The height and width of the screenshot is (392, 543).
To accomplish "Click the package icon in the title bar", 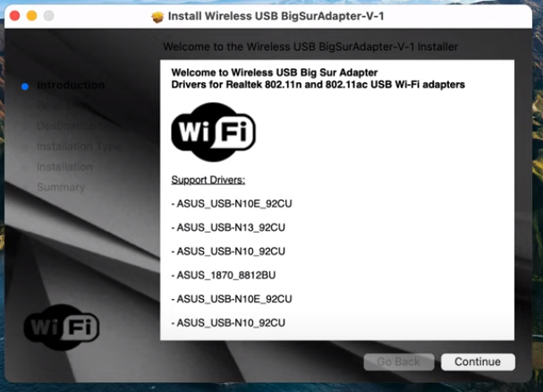I will (x=158, y=16).
